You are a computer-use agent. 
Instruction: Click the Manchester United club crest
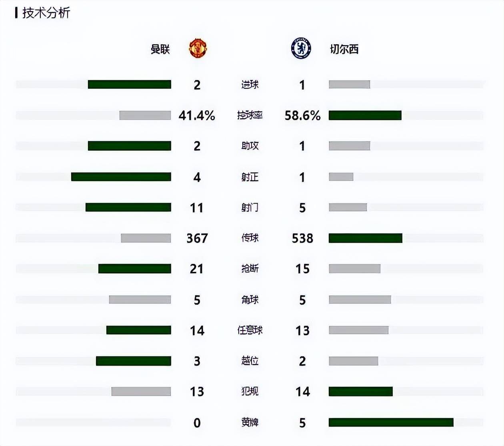(198, 48)
